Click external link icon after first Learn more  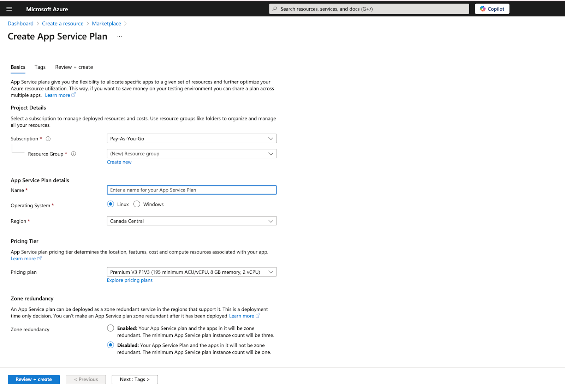(73, 95)
